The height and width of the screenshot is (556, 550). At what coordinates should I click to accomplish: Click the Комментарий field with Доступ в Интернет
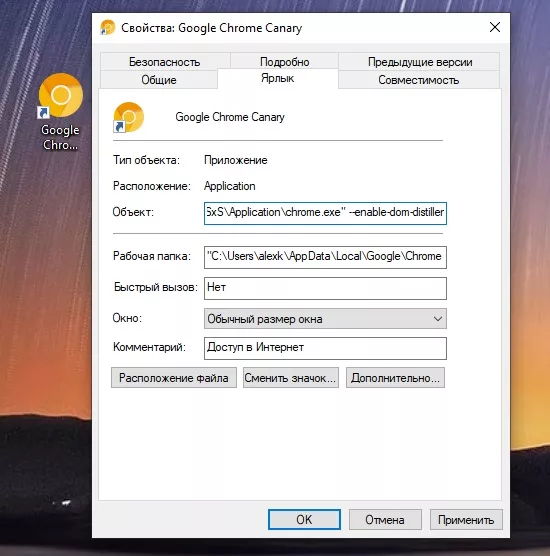click(325, 348)
